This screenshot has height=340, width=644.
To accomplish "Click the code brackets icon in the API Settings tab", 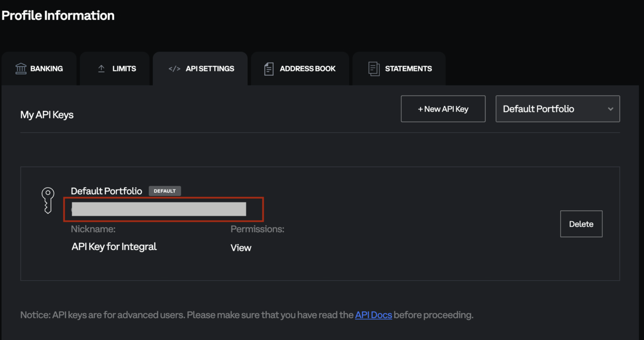I will pos(174,68).
